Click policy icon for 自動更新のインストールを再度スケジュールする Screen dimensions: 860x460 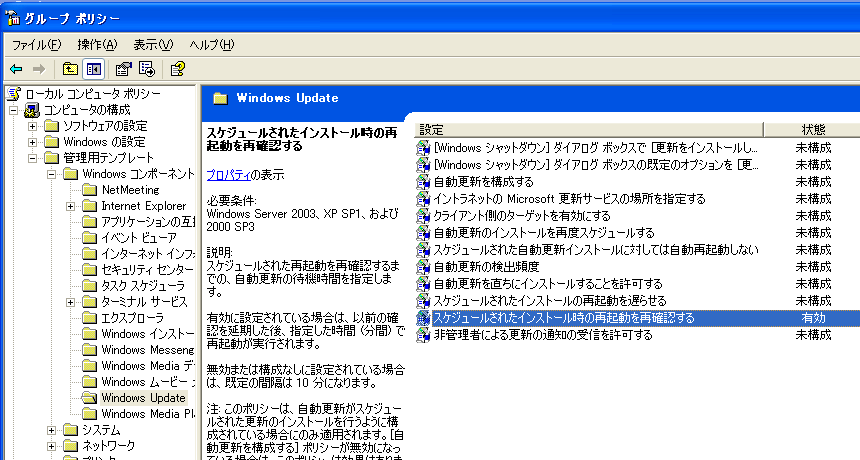coord(423,232)
